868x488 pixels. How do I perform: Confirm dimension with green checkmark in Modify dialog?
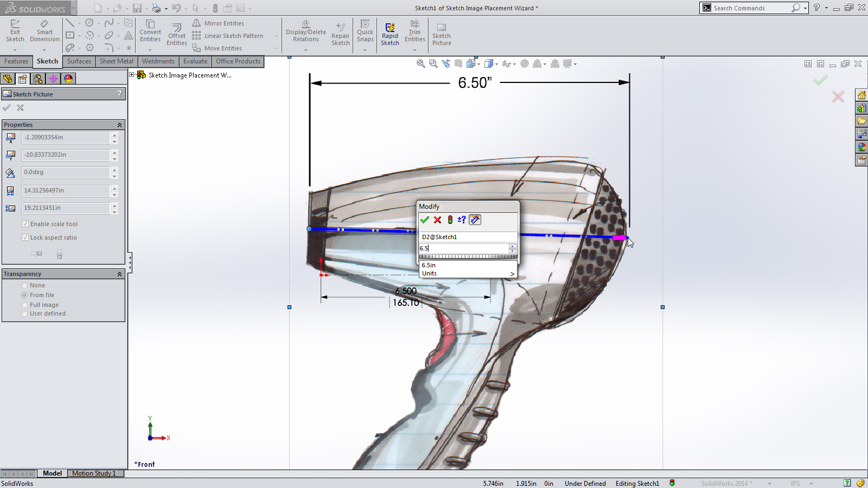[425, 220]
